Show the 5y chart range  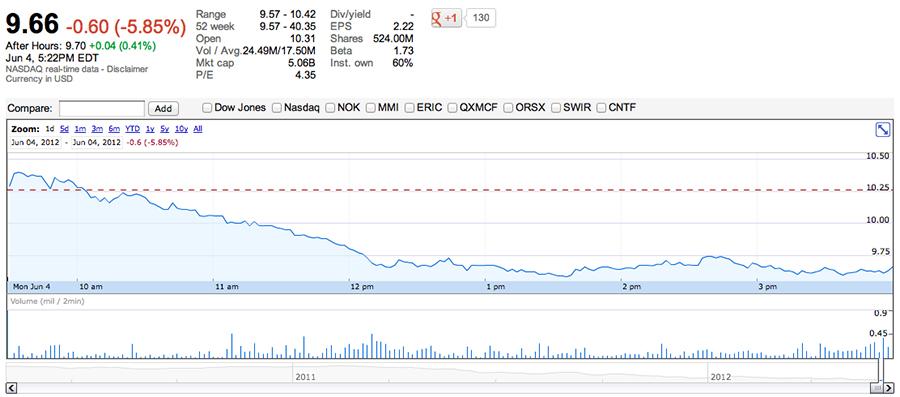click(165, 129)
